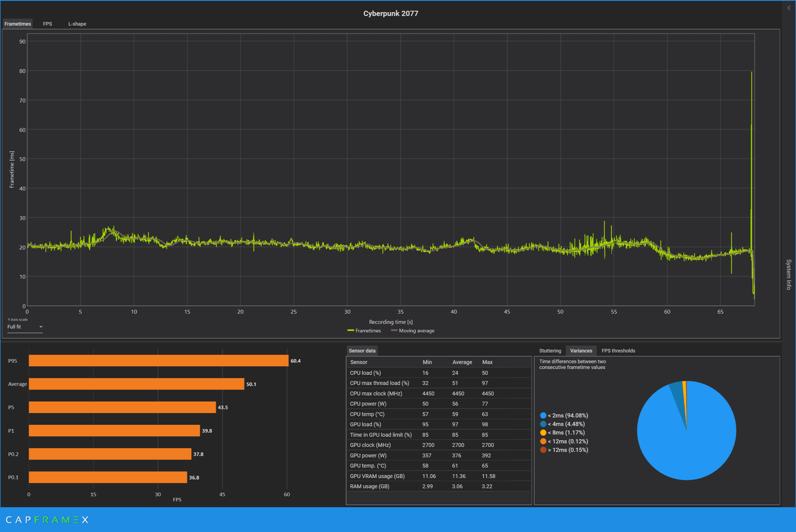Click the Max column header
The image size is (796, 532).
click(x=487, y=362)
